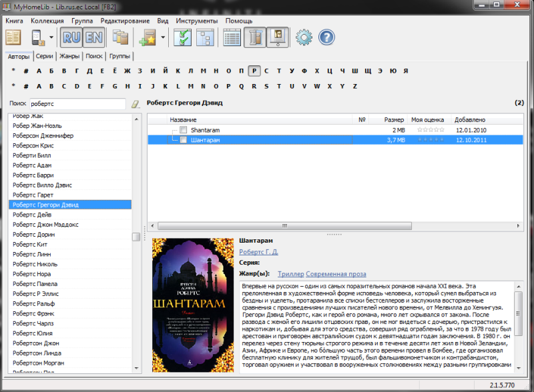Toggle the RU Russian alphabet button
This screenshot has height=392, width=534.
click(x=71, y=37)
